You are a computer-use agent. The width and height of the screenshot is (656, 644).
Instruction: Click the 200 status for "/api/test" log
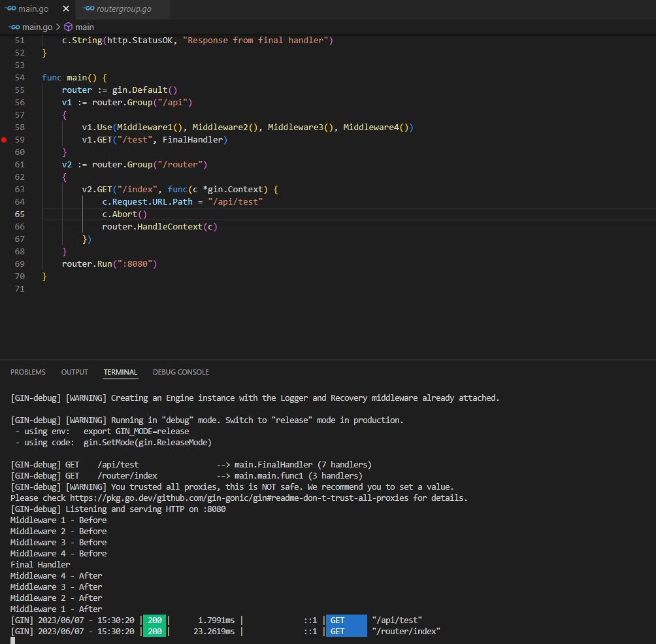click(155, 620)
